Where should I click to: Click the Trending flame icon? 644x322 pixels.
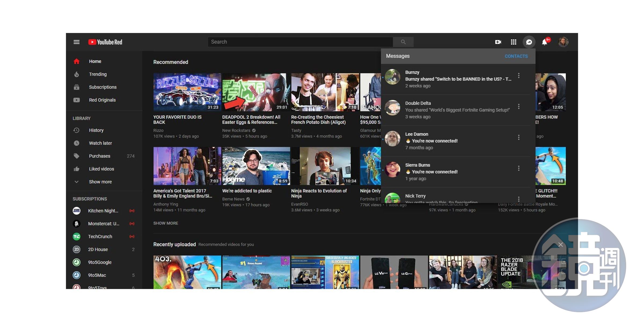coord(76,74)
